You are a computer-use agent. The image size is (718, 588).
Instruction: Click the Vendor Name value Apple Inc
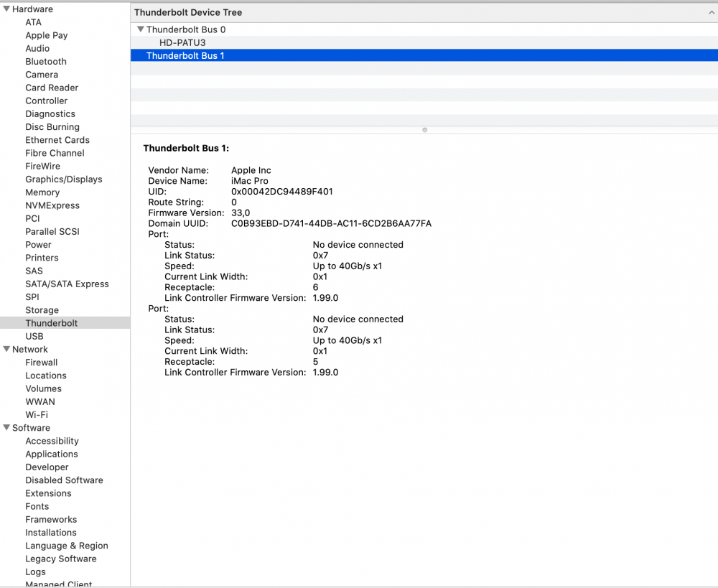pos(251,170)
